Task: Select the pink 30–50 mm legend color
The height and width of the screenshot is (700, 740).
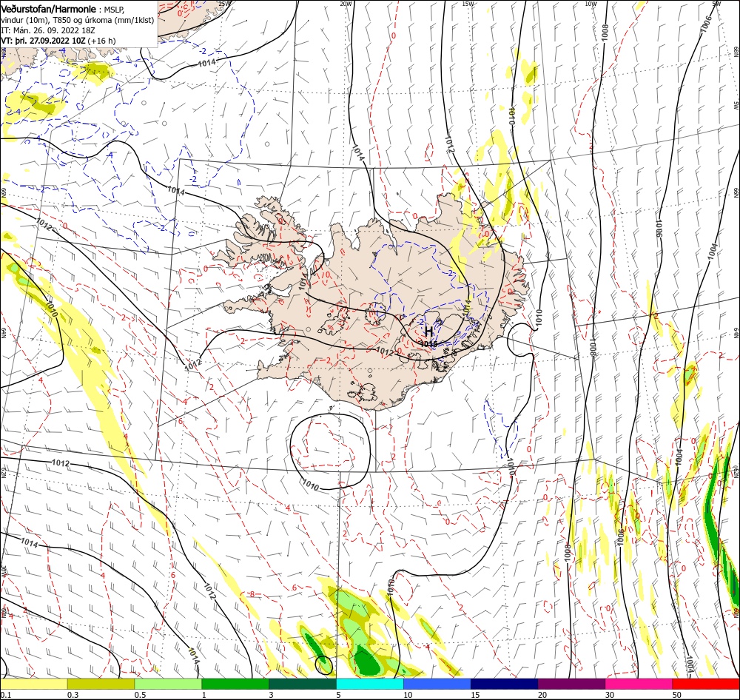Action: click(639, 684)
